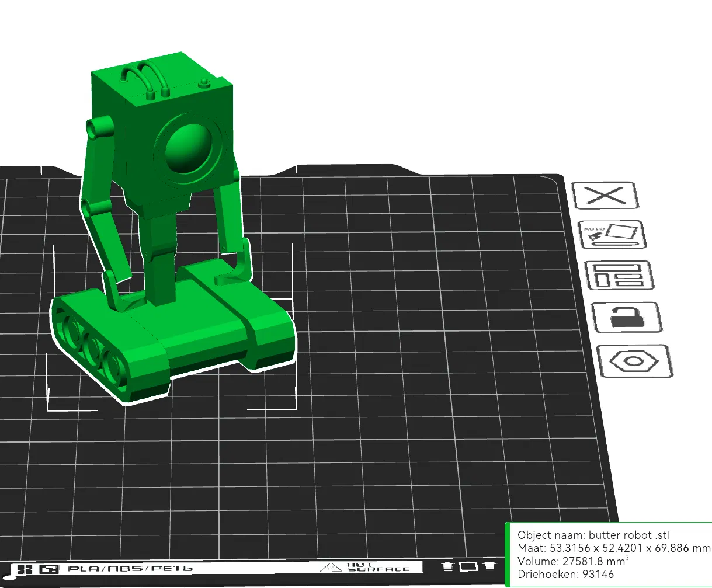Image resolution: width=712 pixels, height=588 pixels.
Task: Click the auto-orient plate icon
Action: (613, 235)
